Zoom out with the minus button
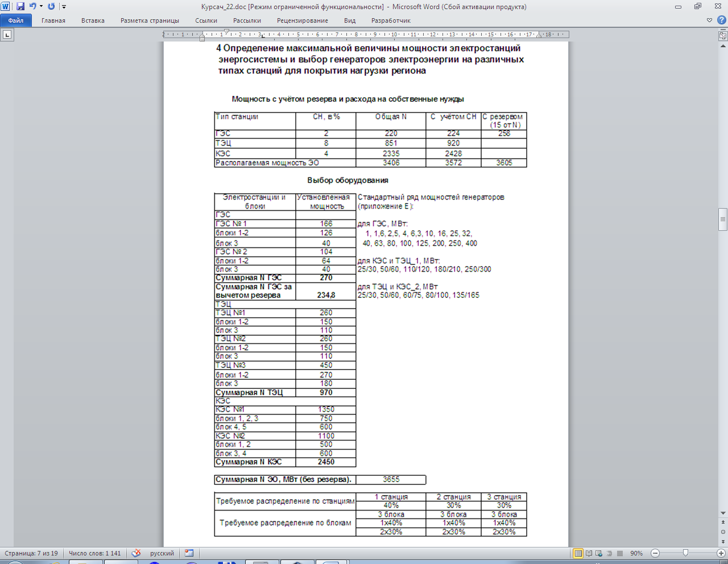 [x=655, y=553]
